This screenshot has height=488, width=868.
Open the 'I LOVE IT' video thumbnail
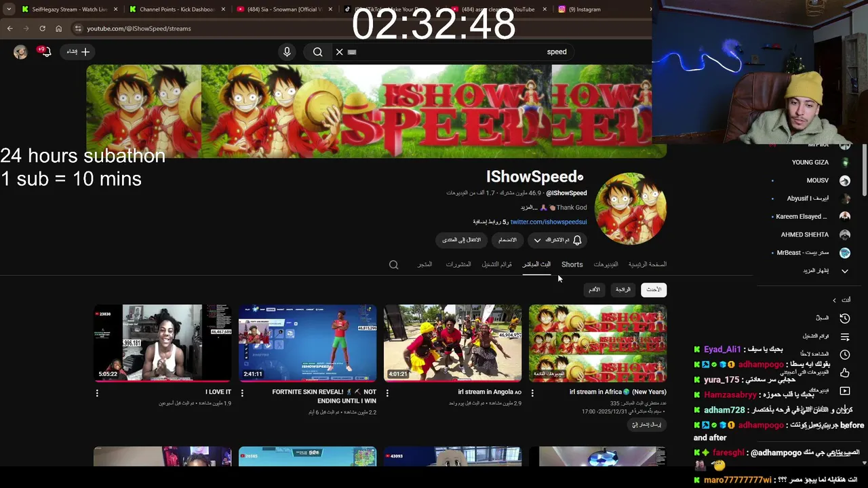162,343
